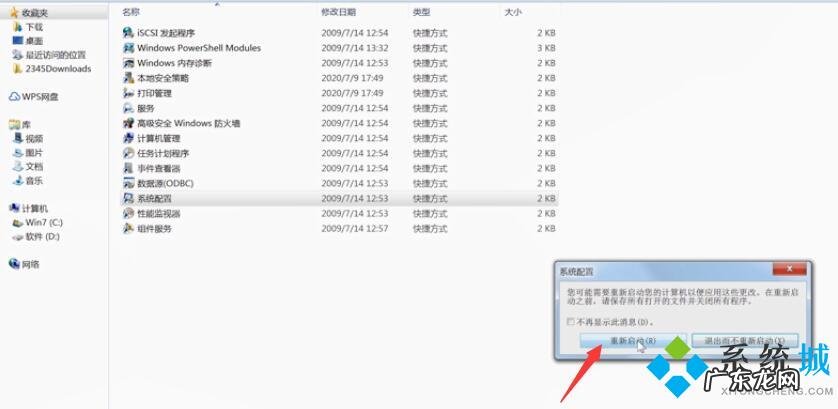838x409 pixels.
Task: Close the 系统配置 dialog
Action: (789, 268)
